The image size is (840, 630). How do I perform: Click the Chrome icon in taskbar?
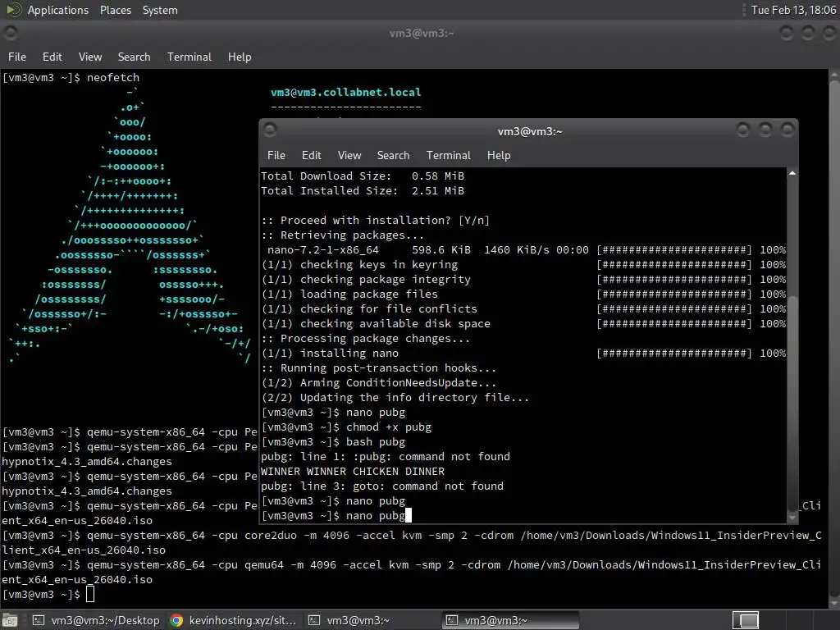[x=176, y=620]
